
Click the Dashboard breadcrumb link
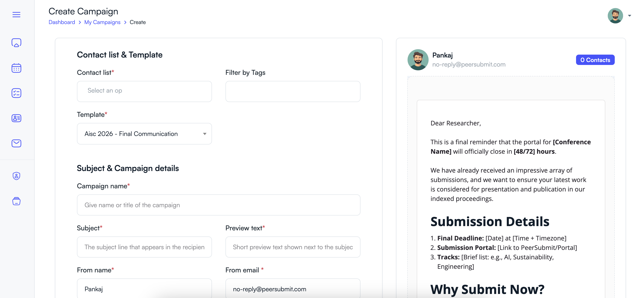pyautogui.click(x=62, y=22)
